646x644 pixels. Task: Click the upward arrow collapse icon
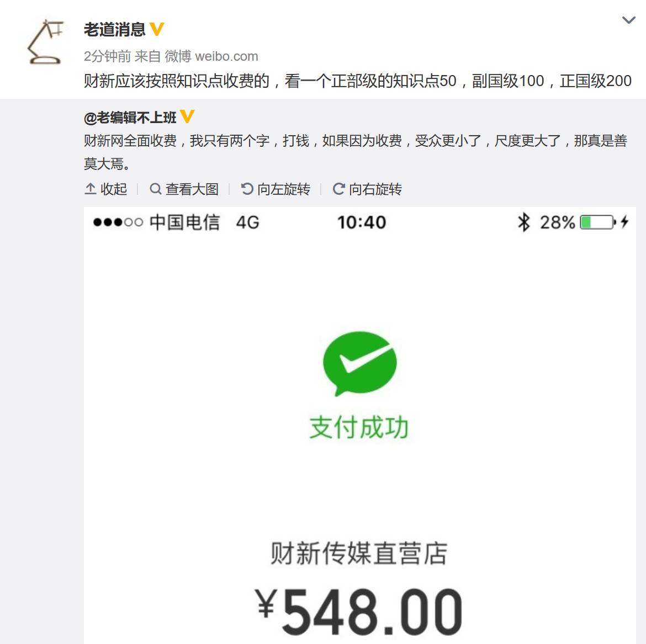coord(90,189)
